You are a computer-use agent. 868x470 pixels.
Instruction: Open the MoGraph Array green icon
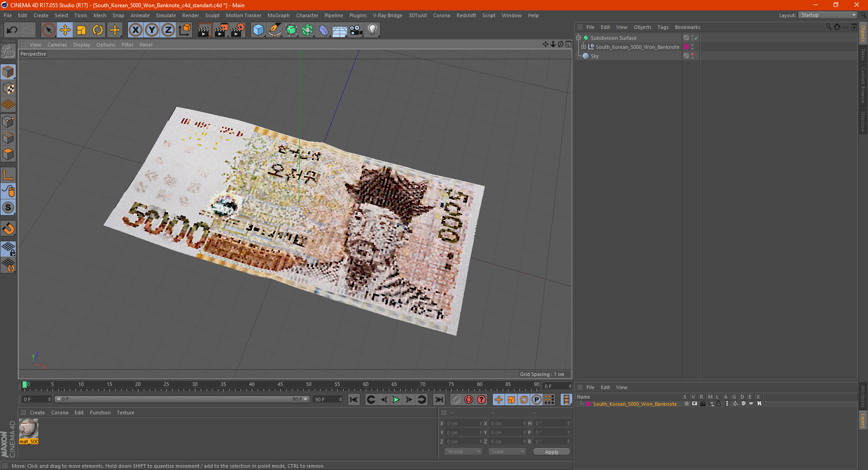[307, 30]
